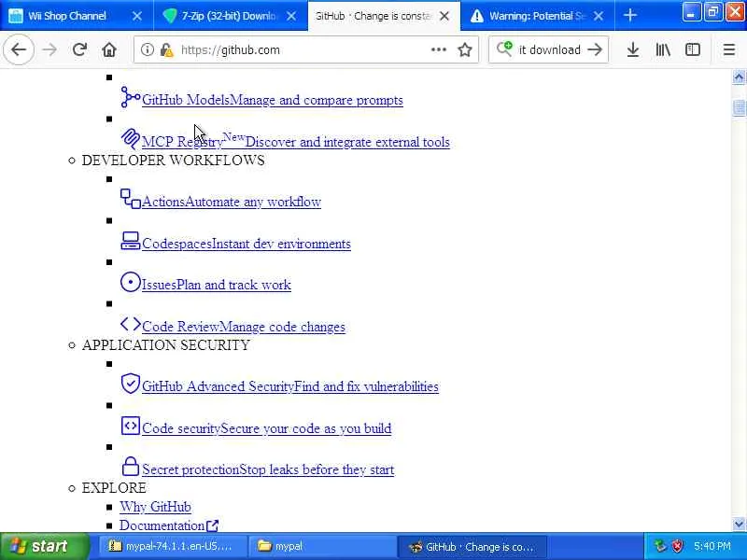Click the DEVELOPER WORKFLOWS heading text
This screenshot has width=747, height=560.
(x=173, y=161)
